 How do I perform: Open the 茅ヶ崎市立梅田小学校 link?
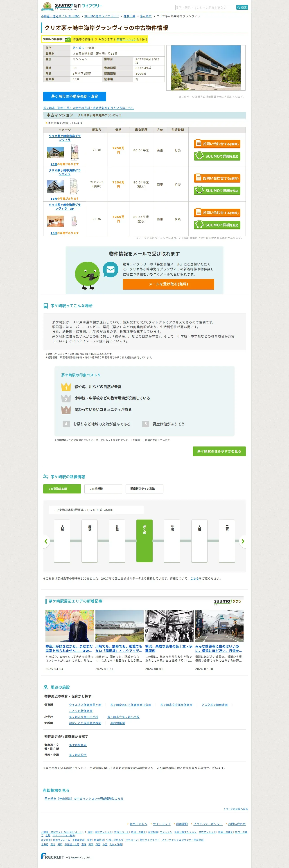pos(84,717)
